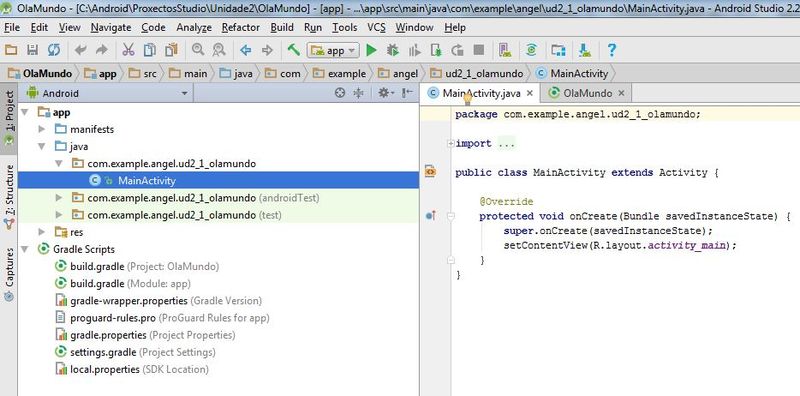
Task: Collapse the java folder
Action: click(42, 146)
